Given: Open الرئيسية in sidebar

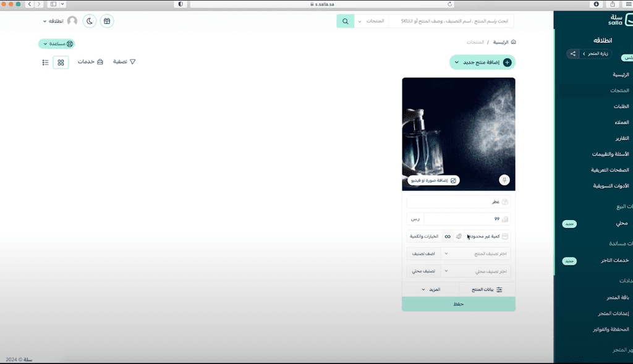Looking at the screenshot, I should click(621, 75).
